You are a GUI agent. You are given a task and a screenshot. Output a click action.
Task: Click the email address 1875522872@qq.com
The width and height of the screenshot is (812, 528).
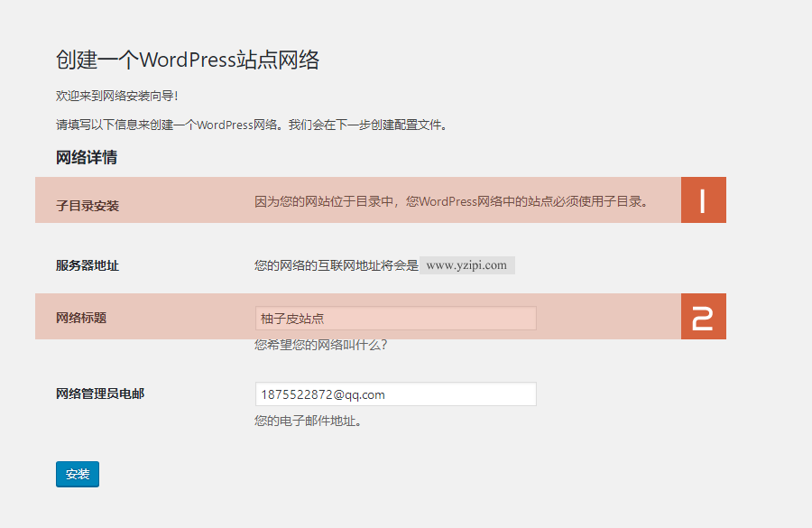point(307,394)
